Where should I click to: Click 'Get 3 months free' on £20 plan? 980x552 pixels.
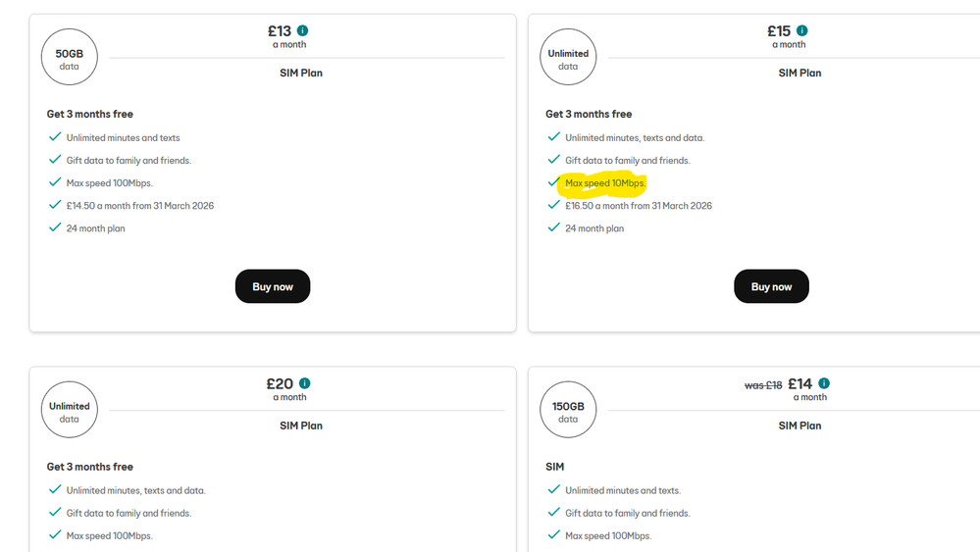coord(90,467)
